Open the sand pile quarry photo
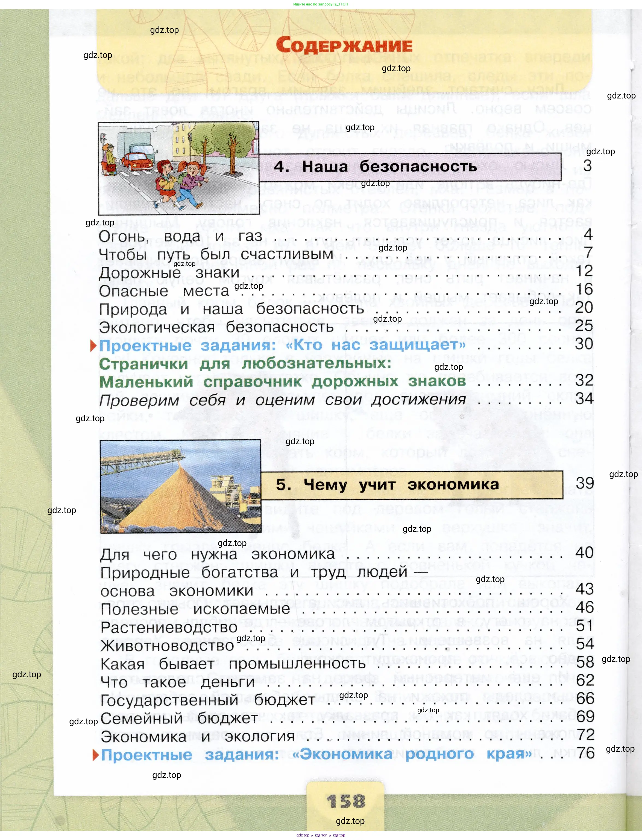Viewport: 642px width, 840px height. coord(180,486)
